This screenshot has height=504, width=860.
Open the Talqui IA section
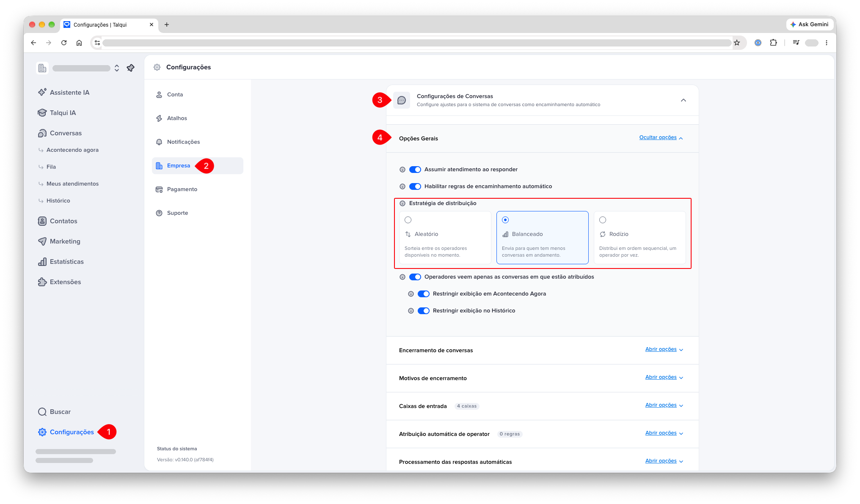57,113
